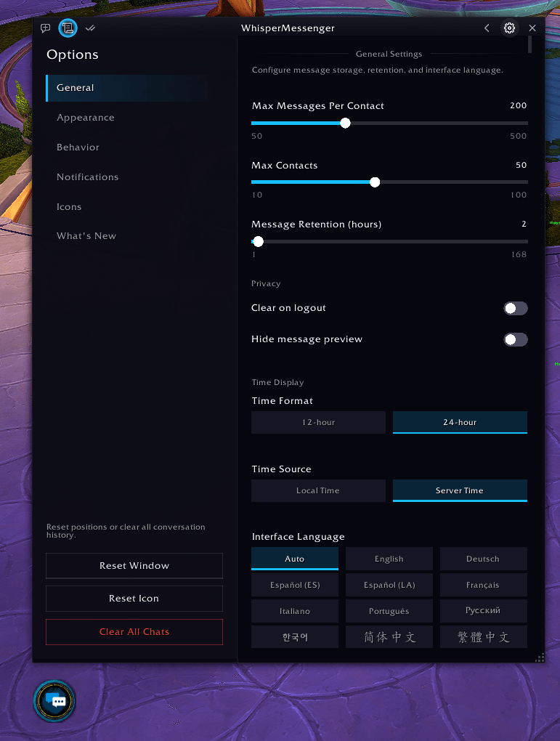Click the Message Retention value 2
The height and width of the screenshot is (741, 560).
[524, 224]
